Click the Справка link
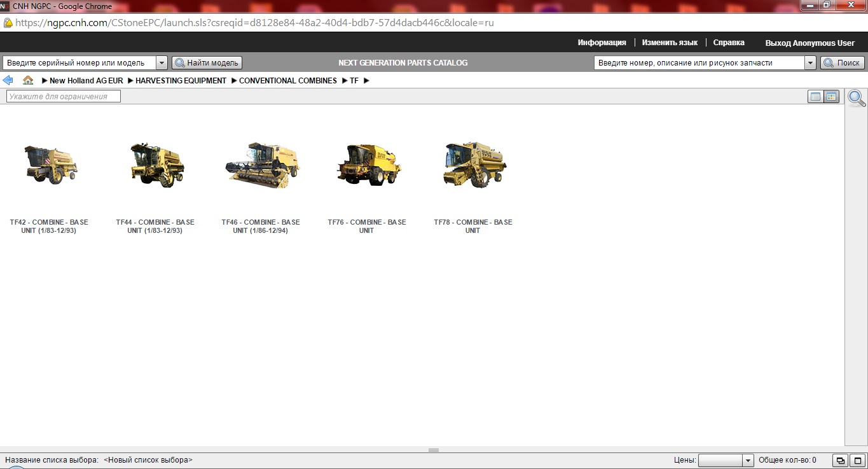Screen dimensions: 868x469 [729, 43]
